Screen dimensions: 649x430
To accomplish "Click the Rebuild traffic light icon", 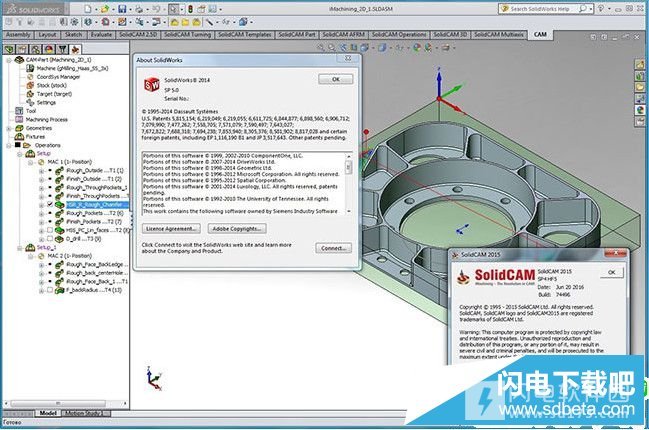I will coord(191,8).
